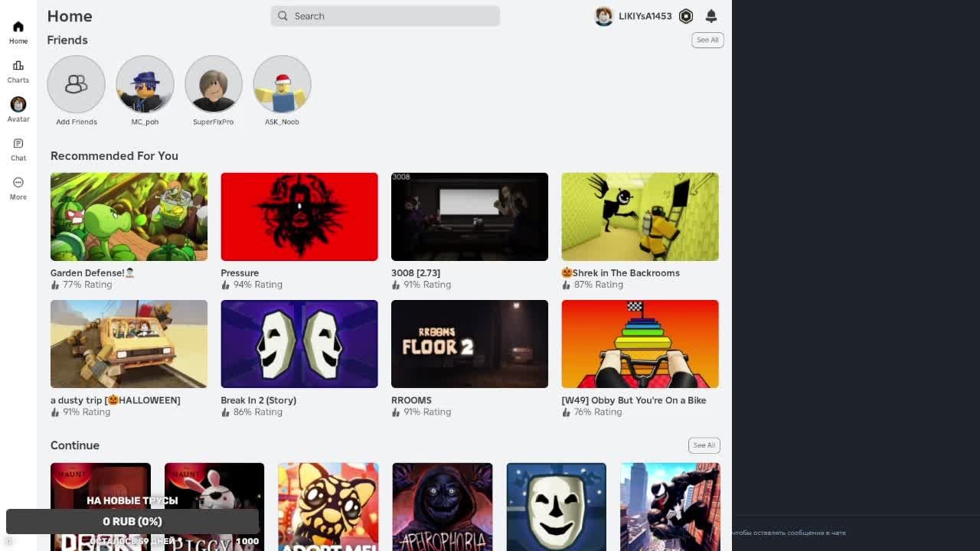This screenshot has width=980, height=551.
Task: Click the Friends section heading
Action: 67,40
